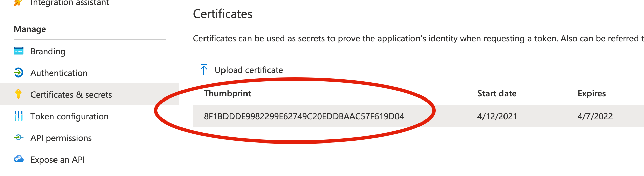
Task: Click Upload certificate button
Action: click(249, 70)
